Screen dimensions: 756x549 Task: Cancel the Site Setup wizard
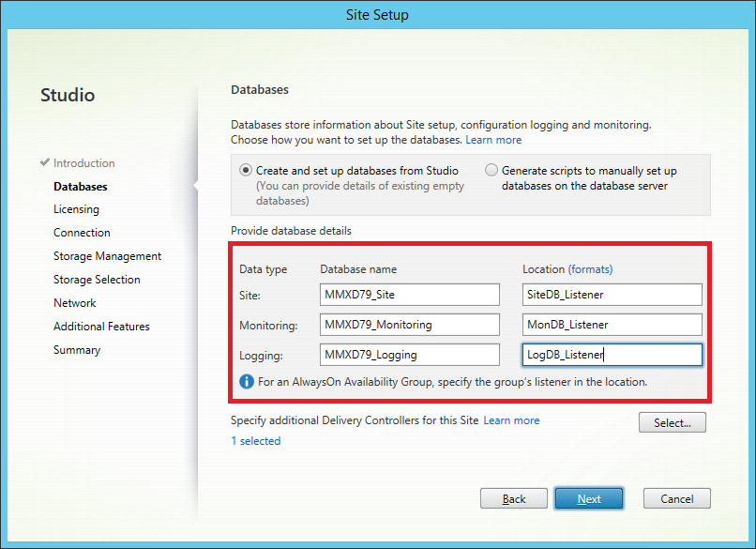tap(676, 498)
